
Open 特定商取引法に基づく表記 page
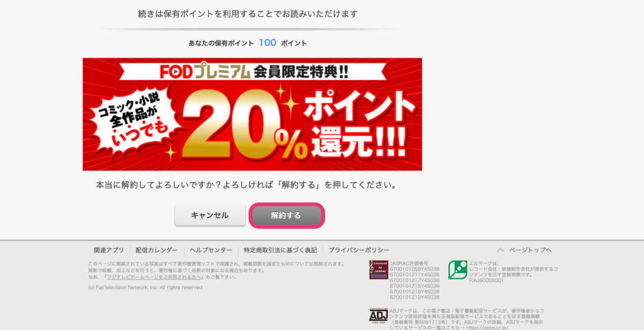pos(280,250)
